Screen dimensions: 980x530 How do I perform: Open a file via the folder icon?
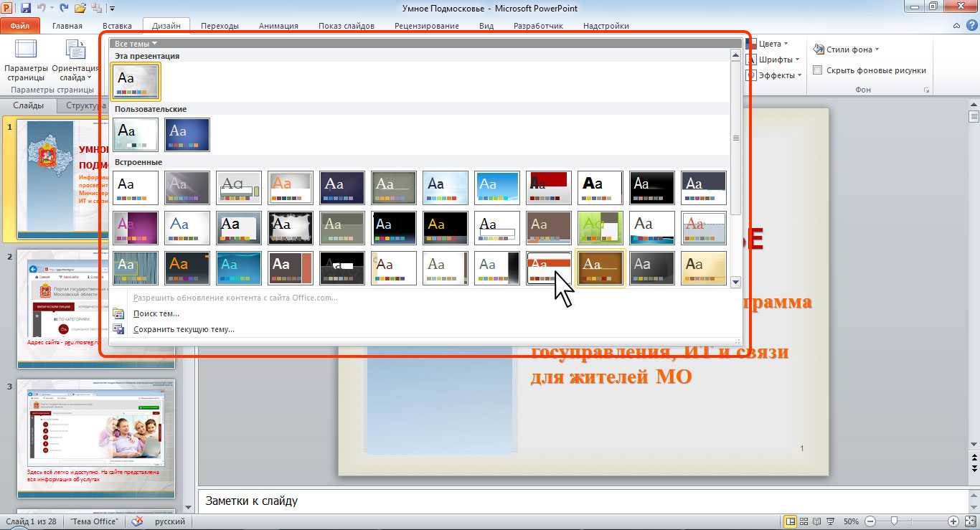click(x=80, y=8)
